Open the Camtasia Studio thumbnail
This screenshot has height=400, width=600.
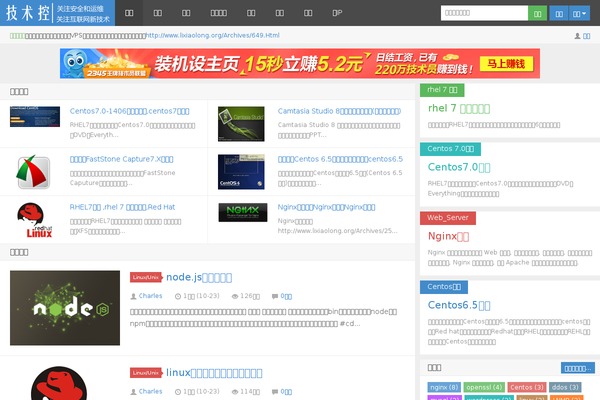click(241, 124)
